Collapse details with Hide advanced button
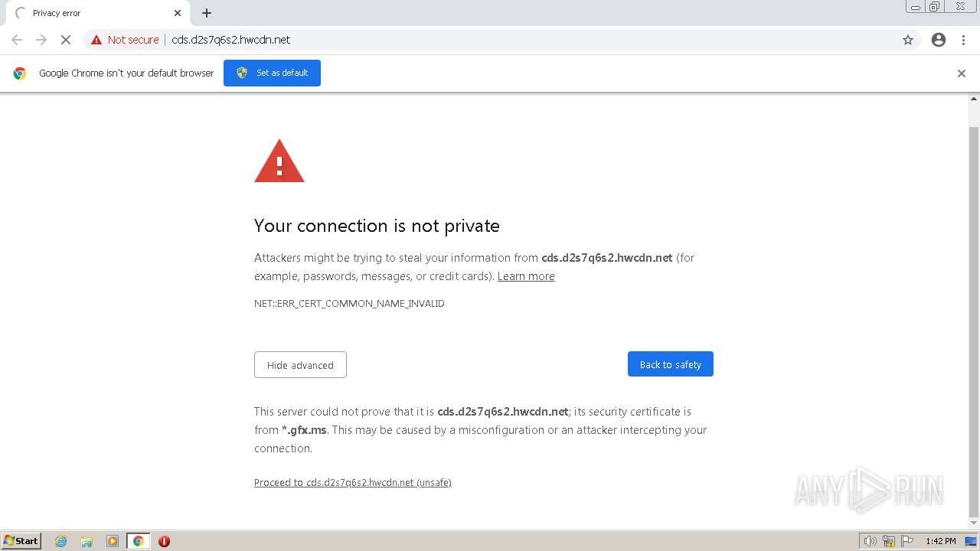Image resolution: width=980 pixels, height=551 pixels. [x=300, y=365]
